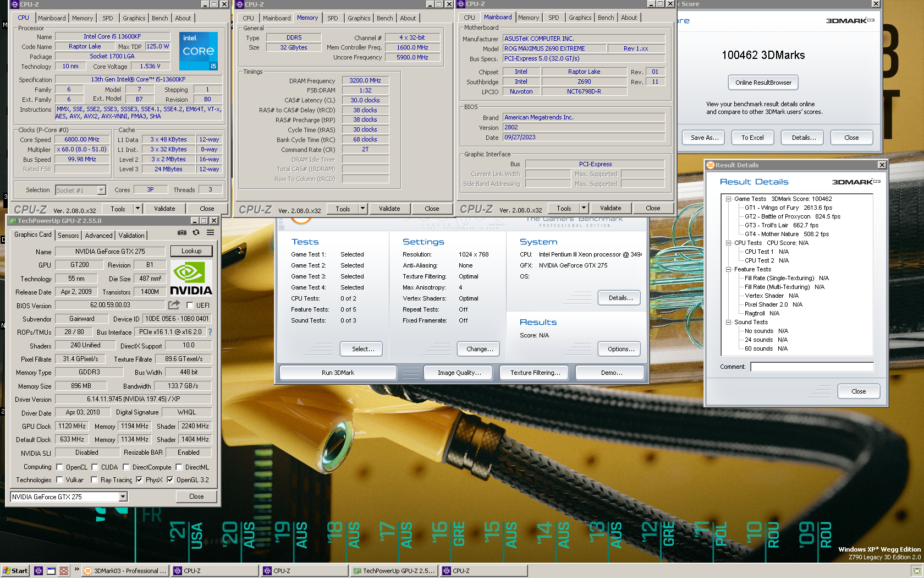
Task: Toggle the OpenCL checkbox
Action: pyautogui.click(x=59, y=467)
